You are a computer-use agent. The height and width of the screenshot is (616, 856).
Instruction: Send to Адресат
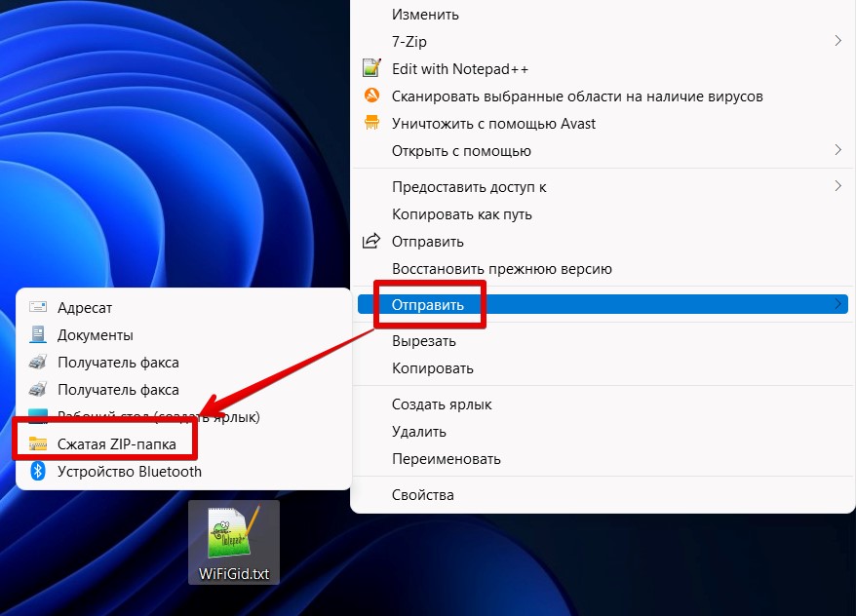point(183,308)
